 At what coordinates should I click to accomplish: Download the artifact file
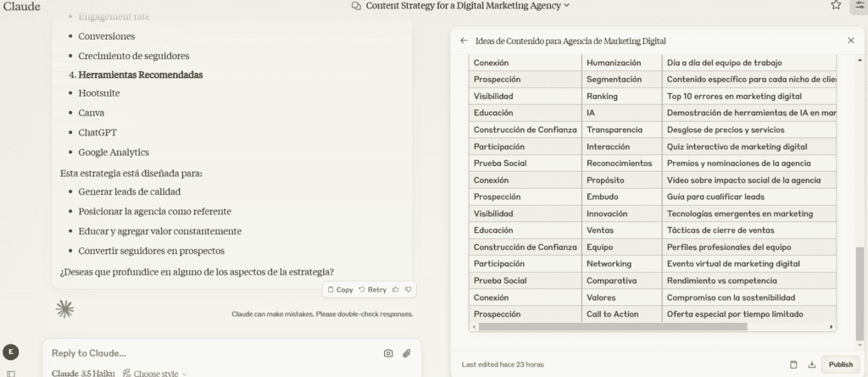coord(812,364)
